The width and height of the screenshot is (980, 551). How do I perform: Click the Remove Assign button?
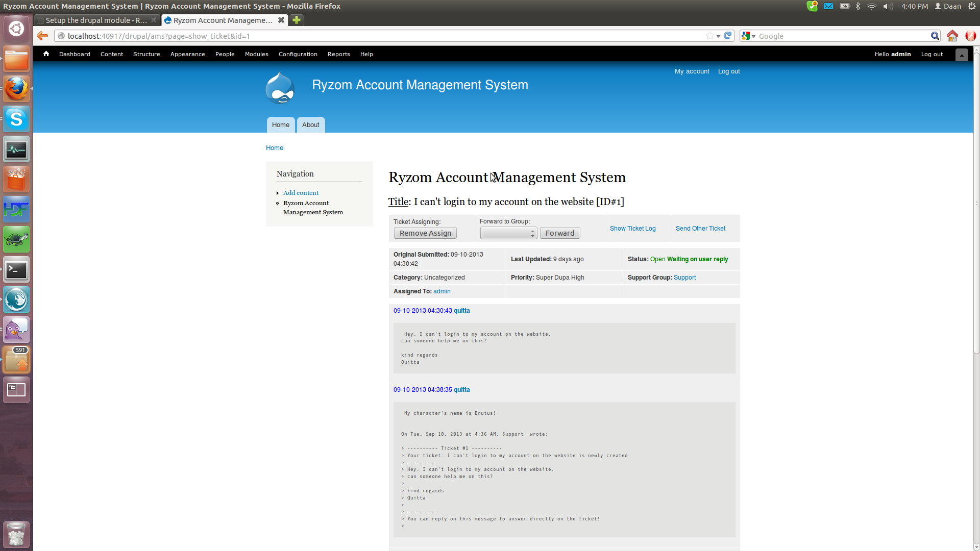click(x=425, y=233)
